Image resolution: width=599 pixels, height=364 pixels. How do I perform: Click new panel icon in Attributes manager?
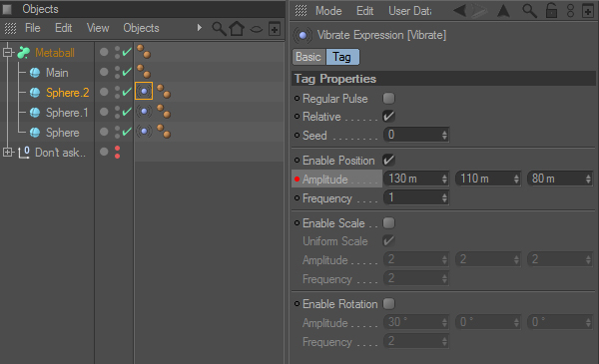588,11
